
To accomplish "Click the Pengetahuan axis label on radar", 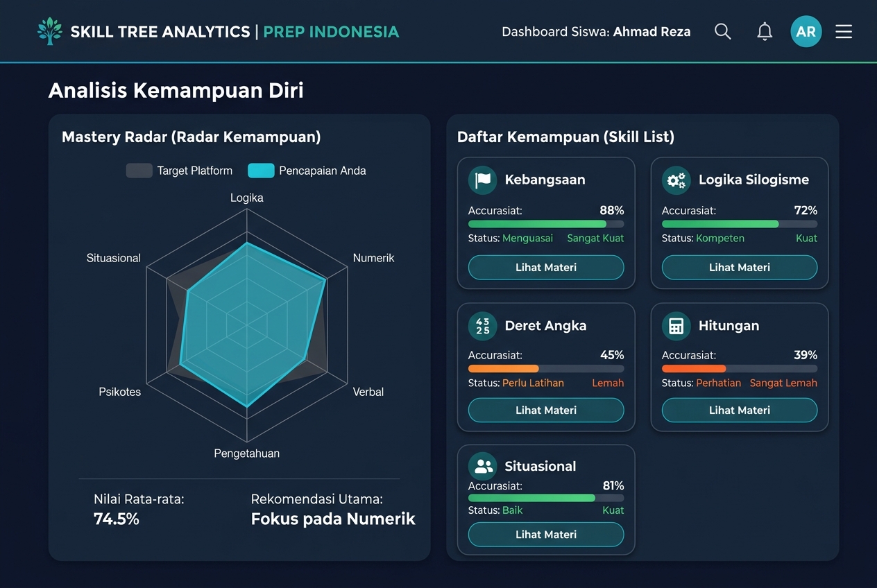I will (246, 453).
